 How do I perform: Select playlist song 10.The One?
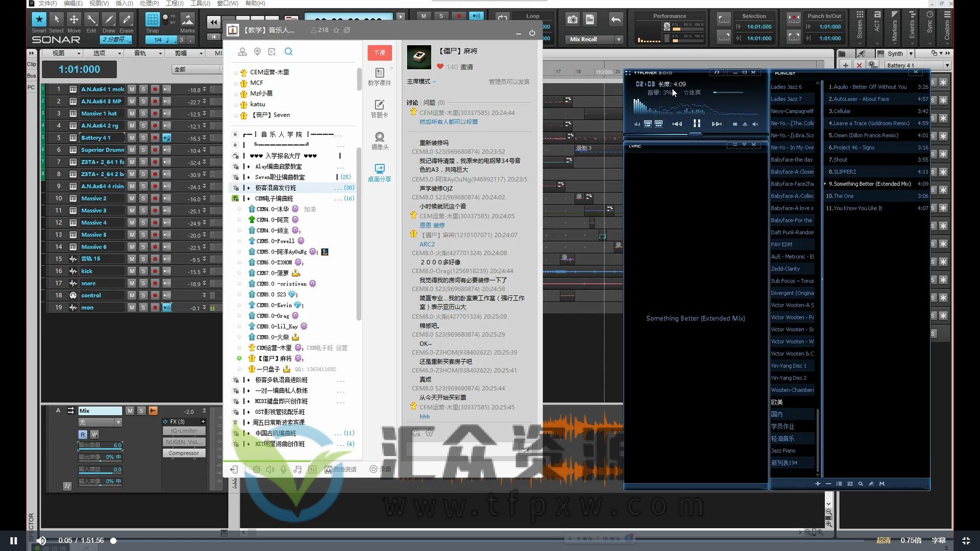pos(876,196)
